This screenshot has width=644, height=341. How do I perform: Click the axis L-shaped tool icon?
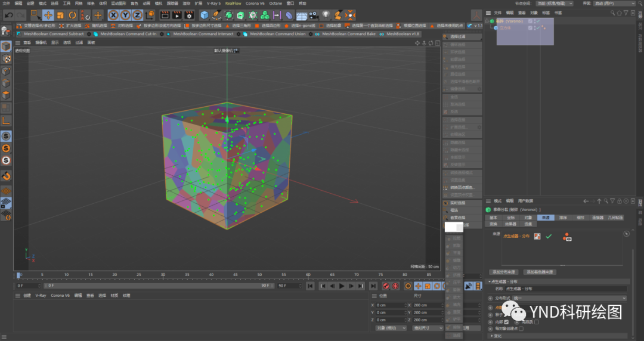(x=6, y=120)
